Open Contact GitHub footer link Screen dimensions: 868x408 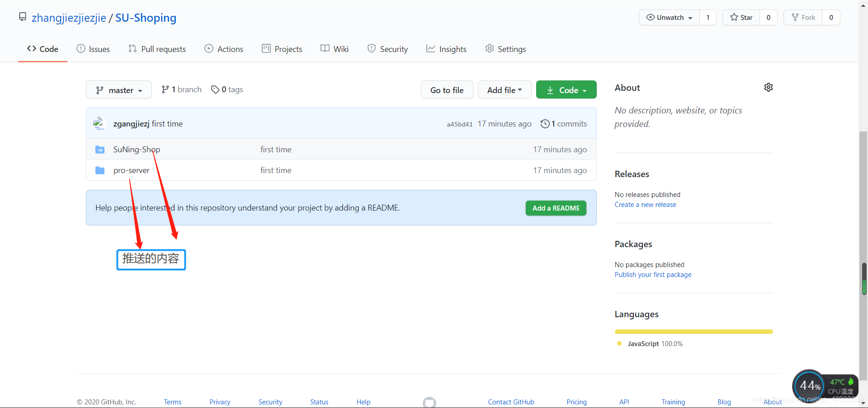511,402
